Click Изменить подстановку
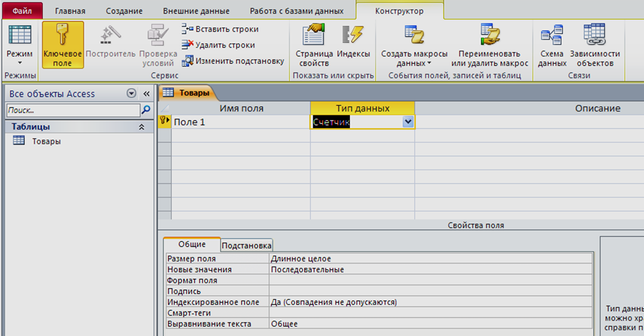Viewport: 644px width, 336px height. click(233, 61)
